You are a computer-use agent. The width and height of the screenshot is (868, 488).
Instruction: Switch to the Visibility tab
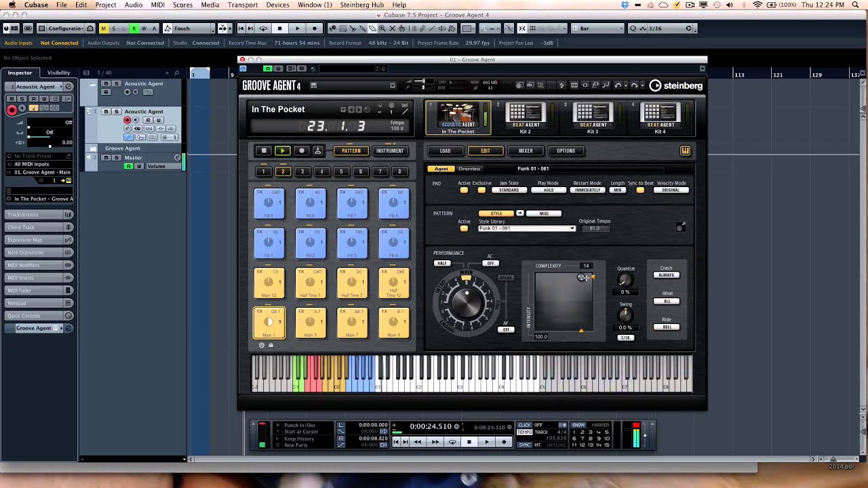tap(58, 73)
